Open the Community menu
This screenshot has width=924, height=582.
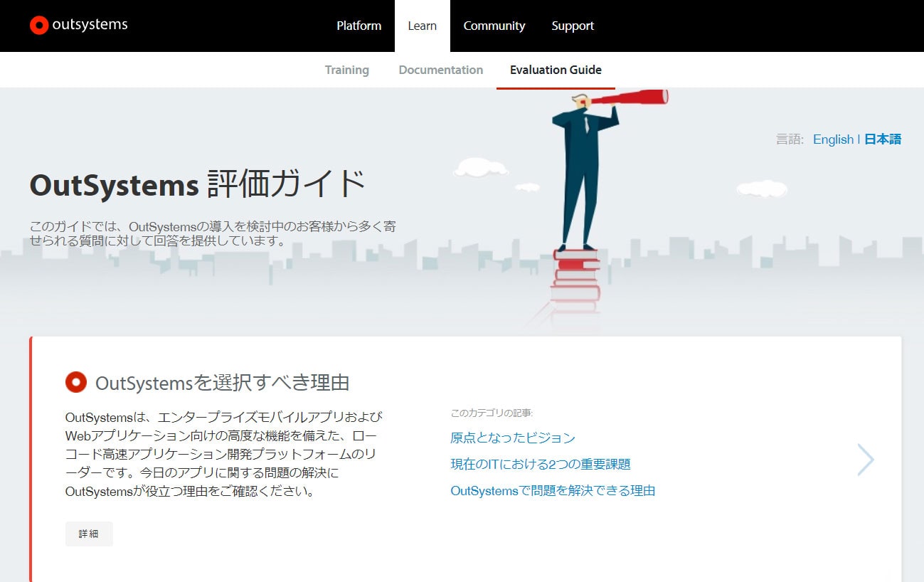click(x=494, y=26)
